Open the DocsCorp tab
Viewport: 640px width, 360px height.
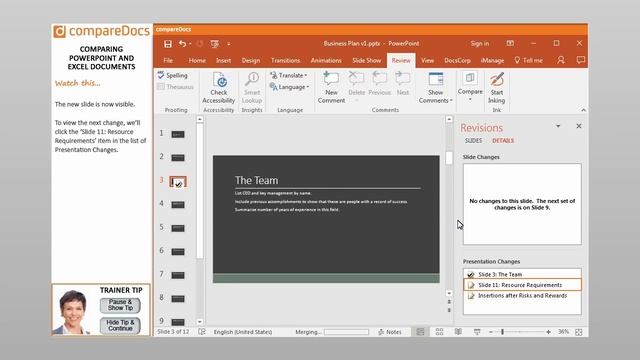pos(457,60)
